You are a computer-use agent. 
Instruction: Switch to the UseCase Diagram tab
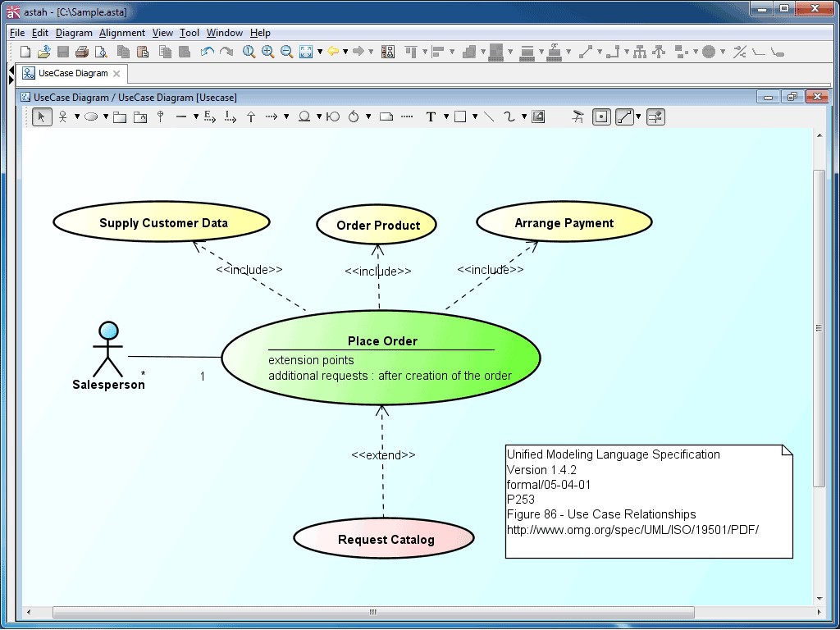72,73
